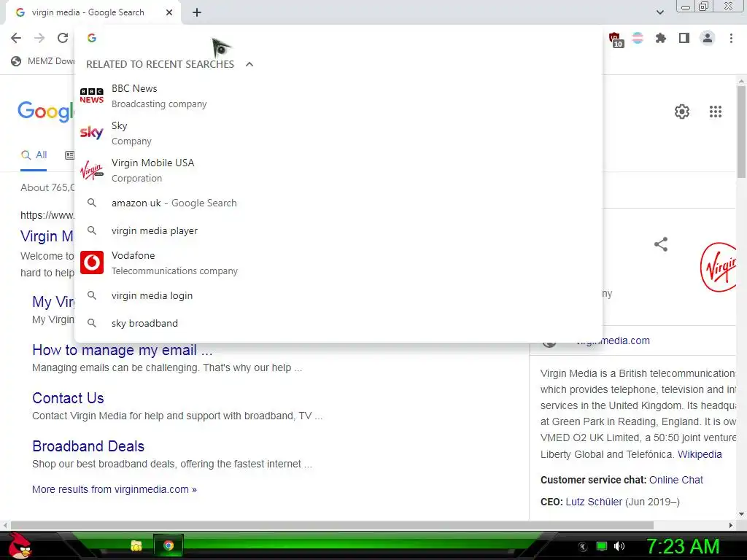
Task: Open the folder icon in the taskbar
Action: 136,545
